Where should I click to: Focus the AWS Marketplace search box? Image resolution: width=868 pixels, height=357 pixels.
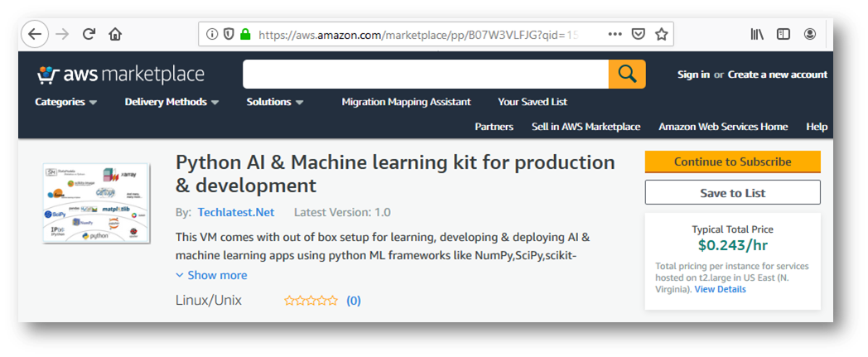tap(426, 75)
